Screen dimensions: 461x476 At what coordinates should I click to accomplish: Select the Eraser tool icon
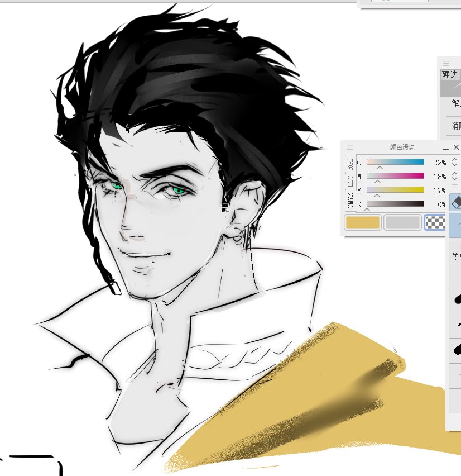pyautogui.click(x=457, y=202)
